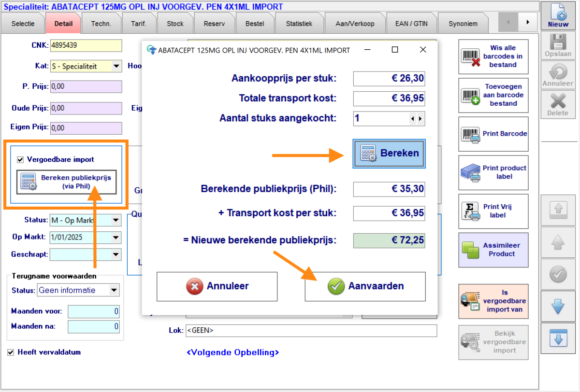Click the Oude Prijs field
Image resolution: width=580 pixels, height=392 pixels.
tap(86, 108)
